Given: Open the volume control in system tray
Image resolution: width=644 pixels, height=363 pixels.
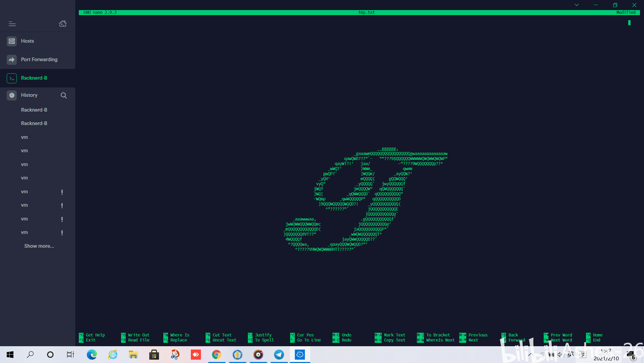Looking at the screenshot, I should point(560,355).
